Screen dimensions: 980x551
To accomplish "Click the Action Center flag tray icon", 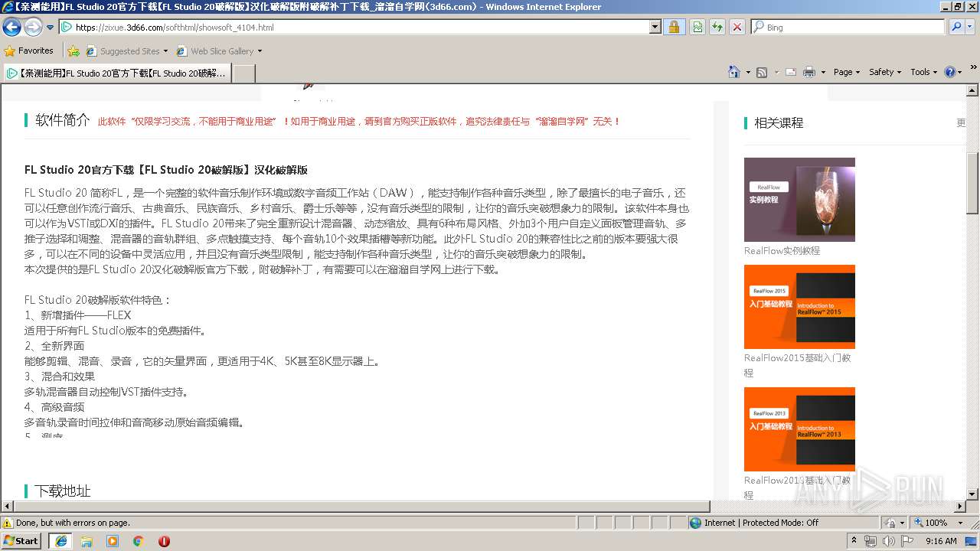I will [907, 541].
